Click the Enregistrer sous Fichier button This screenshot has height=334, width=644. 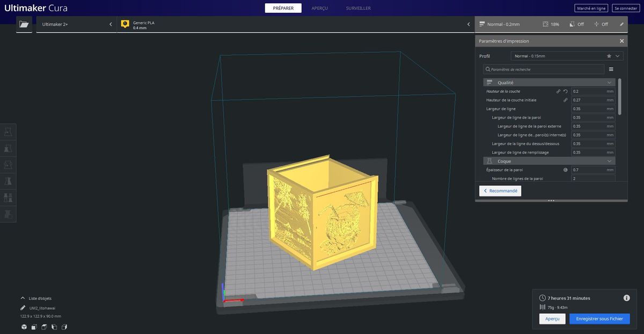click(599, 318)
